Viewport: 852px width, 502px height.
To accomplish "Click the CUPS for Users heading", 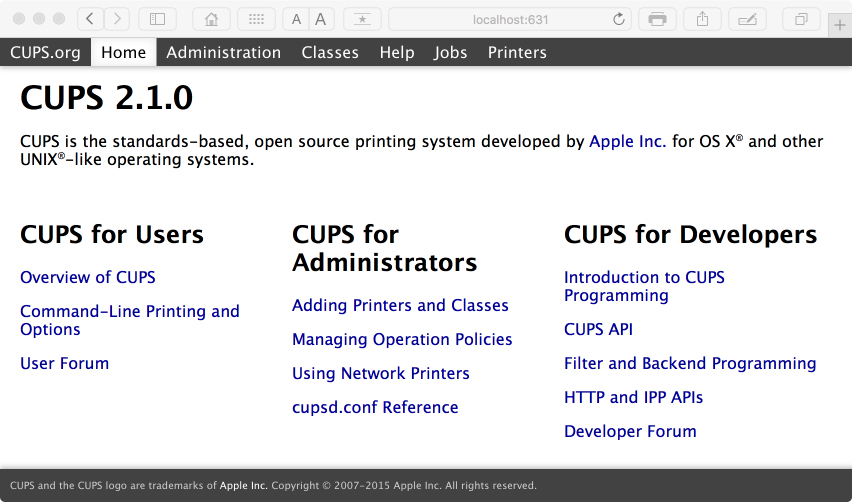I will pos(112,235).
